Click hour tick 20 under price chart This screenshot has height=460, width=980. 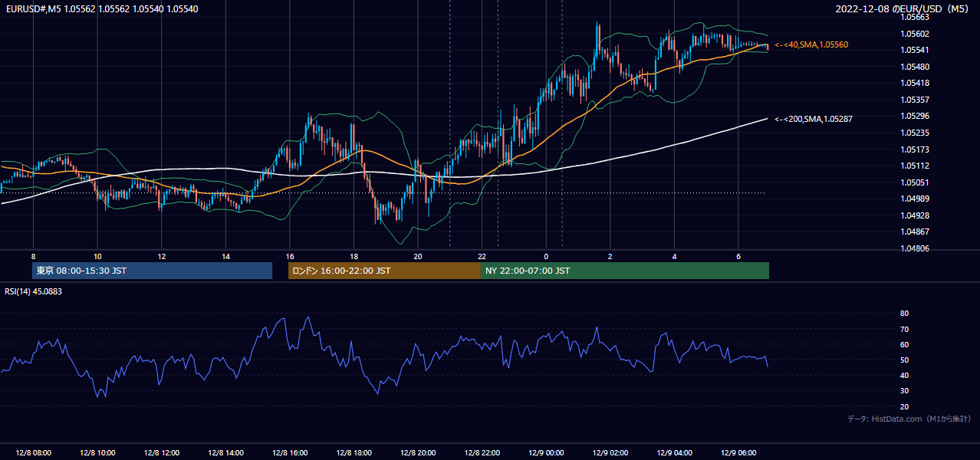[x=418, y=256]
